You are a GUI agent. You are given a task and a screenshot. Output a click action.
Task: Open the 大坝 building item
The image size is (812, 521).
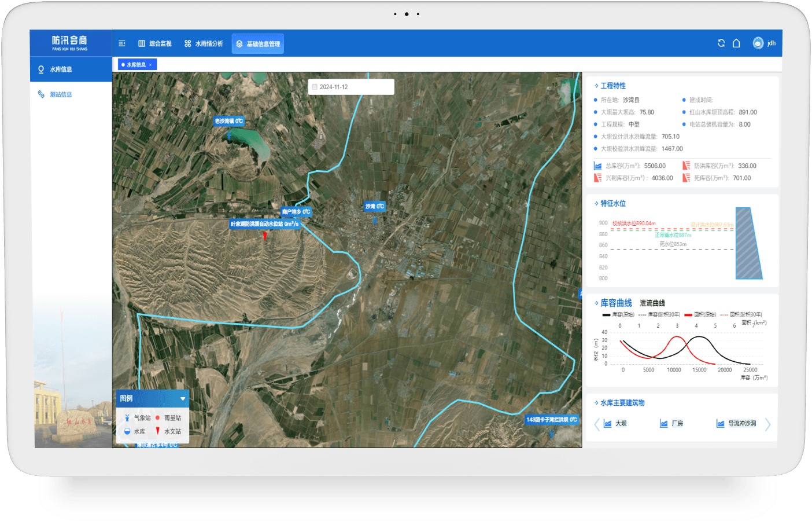(615, 424)
